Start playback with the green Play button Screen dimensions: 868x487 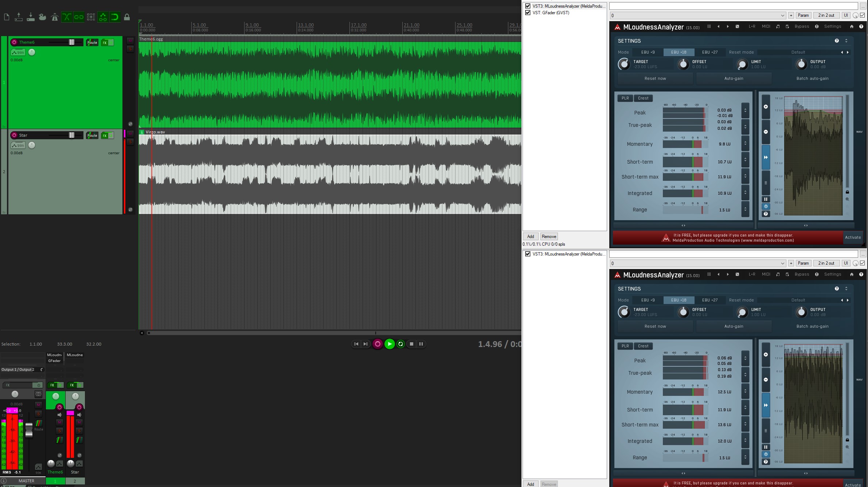(390, 344)
